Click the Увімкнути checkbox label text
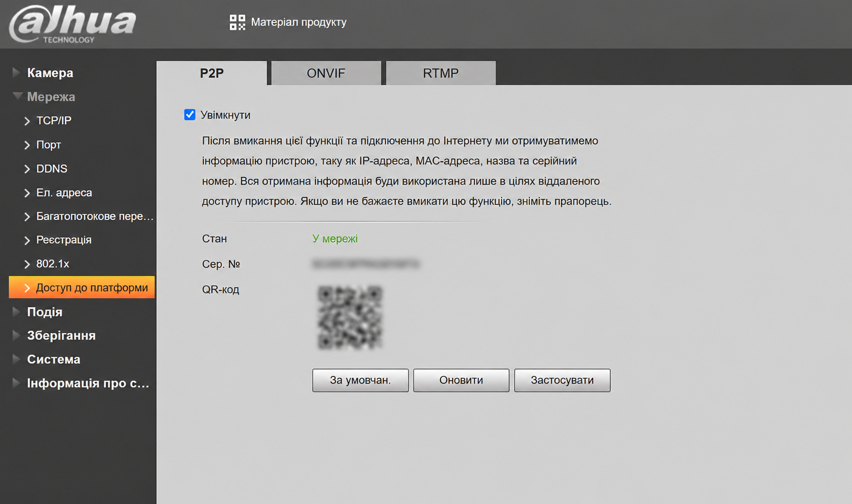 (x=226, y=115)
